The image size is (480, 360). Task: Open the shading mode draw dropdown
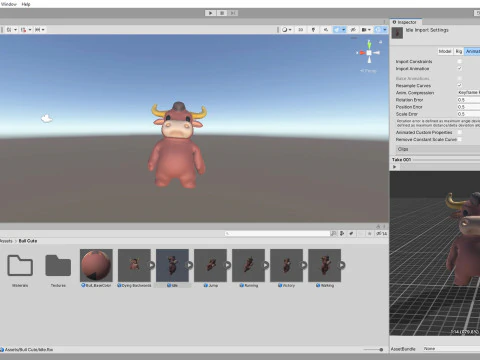[x=287, y=30]
